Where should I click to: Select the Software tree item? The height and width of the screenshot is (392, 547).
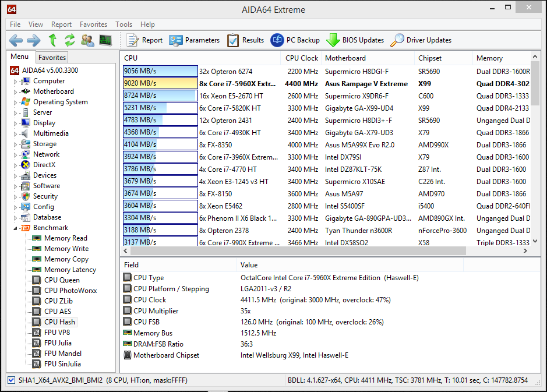click(x=47, y=186)
